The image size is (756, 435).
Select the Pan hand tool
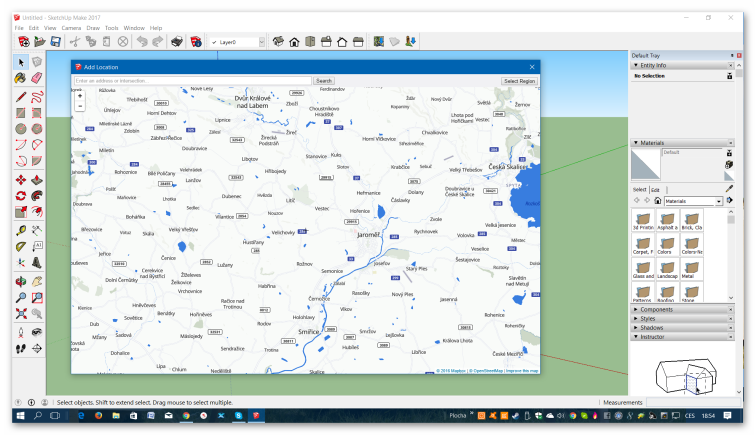[37, 282]
